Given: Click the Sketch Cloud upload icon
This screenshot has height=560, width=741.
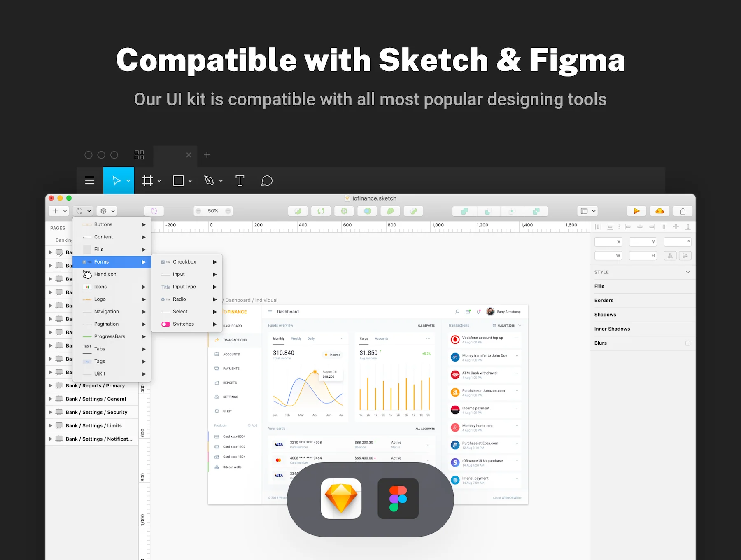Looking at the screenshot, I should point(659,211).
